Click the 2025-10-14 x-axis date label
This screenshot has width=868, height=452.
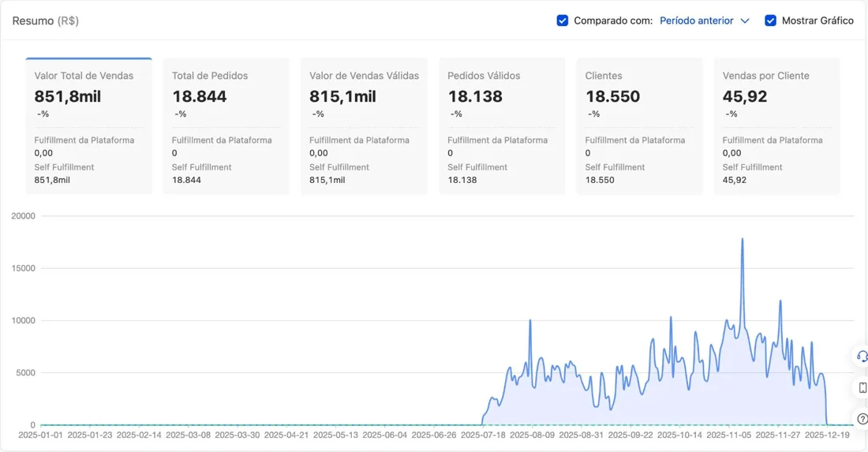679,435
